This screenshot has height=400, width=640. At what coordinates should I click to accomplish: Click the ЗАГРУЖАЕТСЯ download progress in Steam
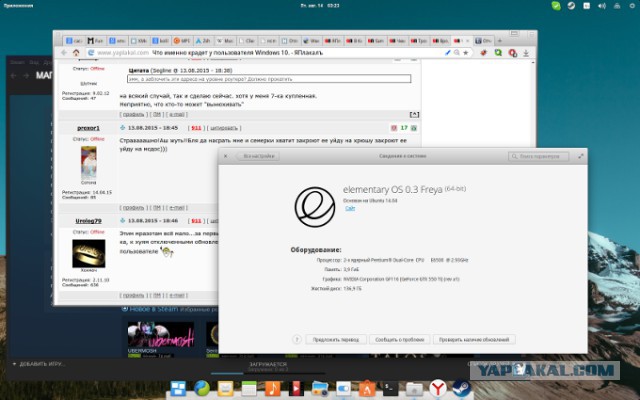[x=268, y=366]
